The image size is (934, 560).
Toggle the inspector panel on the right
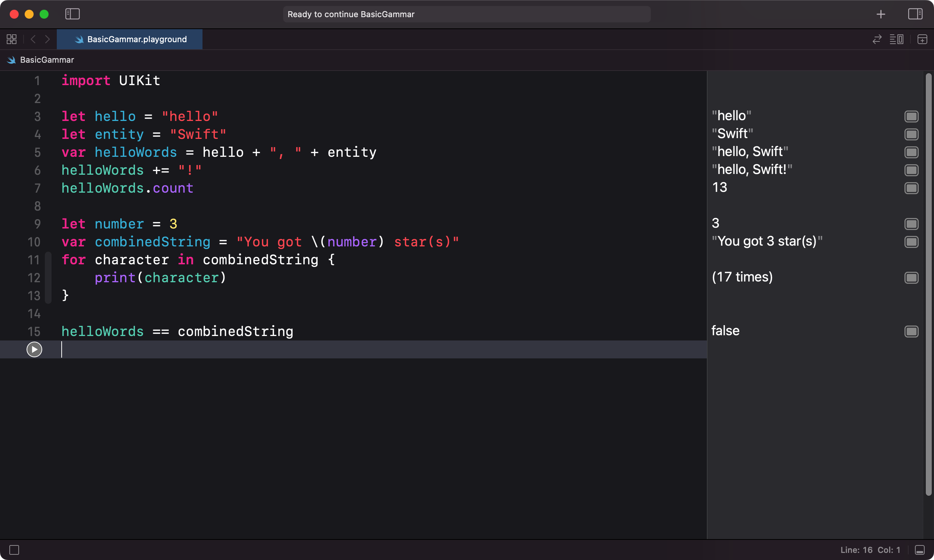click(x=915, y=14)
